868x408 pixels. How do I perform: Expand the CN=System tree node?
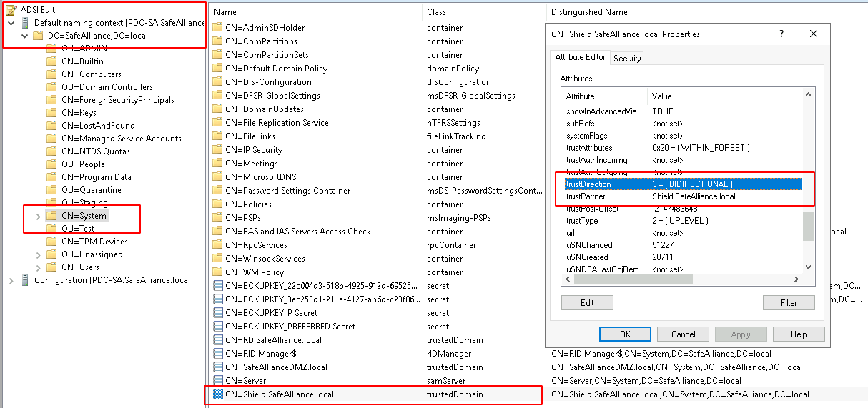39,216
